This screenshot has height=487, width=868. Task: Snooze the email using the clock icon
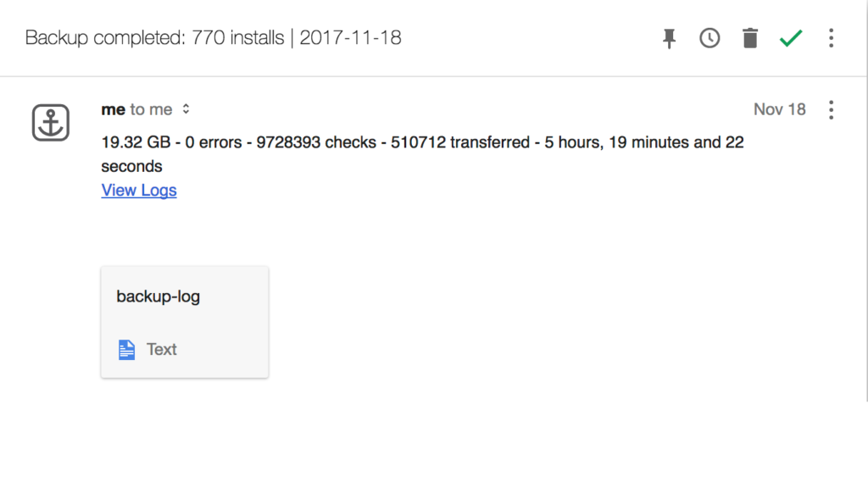709,38
